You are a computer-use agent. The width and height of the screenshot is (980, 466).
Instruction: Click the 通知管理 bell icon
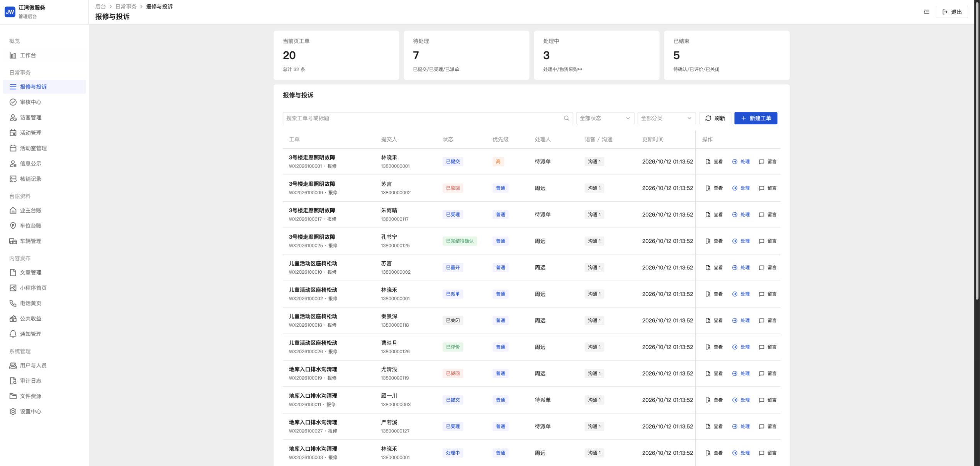point(13,334)
